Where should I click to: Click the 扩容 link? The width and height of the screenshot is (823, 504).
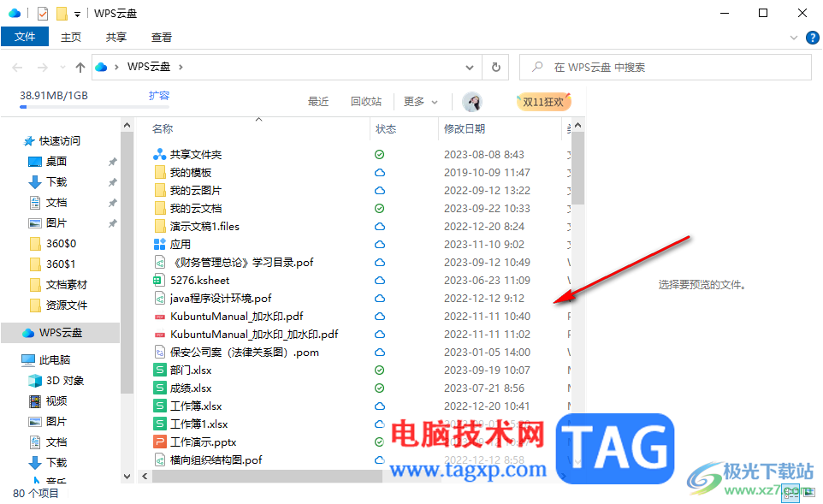159,96
